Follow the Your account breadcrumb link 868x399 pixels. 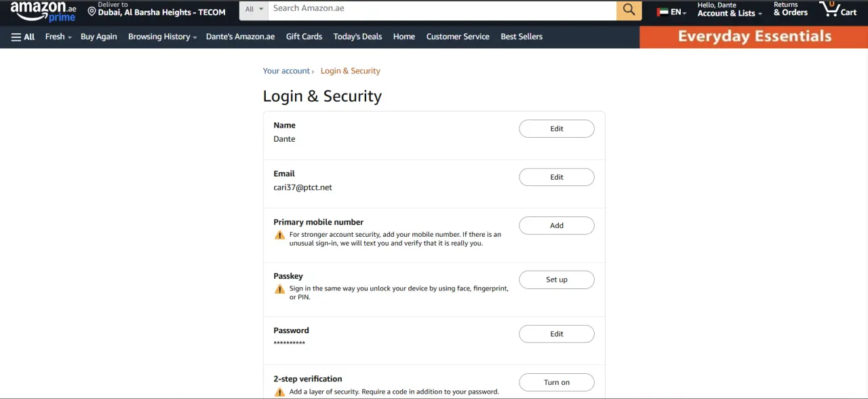pyautogui.click(x=286, y=71)
